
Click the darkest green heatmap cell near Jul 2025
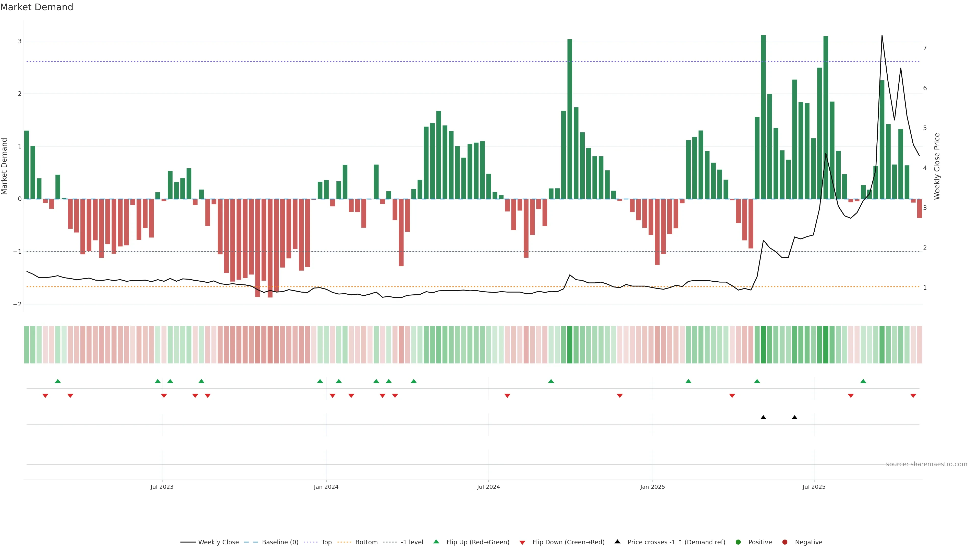pos(826,345)
